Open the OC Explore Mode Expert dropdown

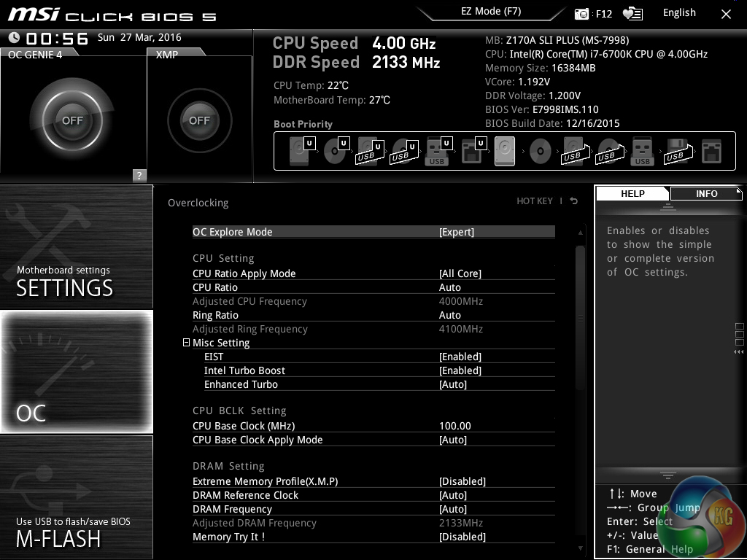point(457,232)
